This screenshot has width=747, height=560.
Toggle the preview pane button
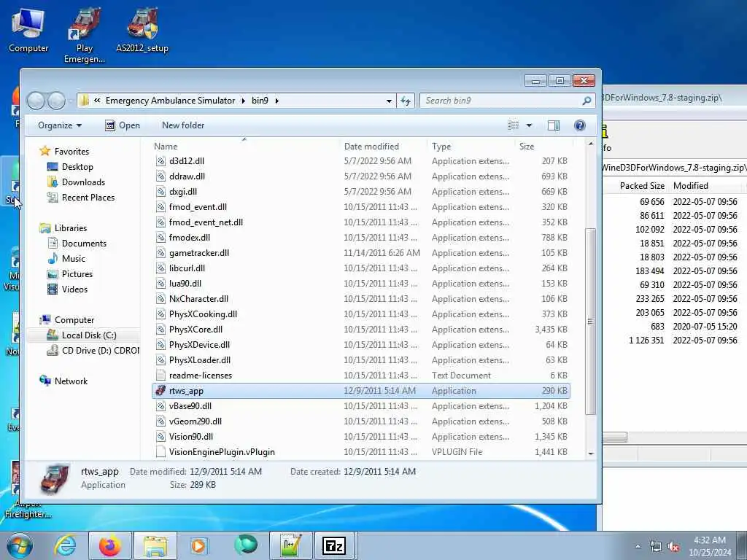pos(554,125)
